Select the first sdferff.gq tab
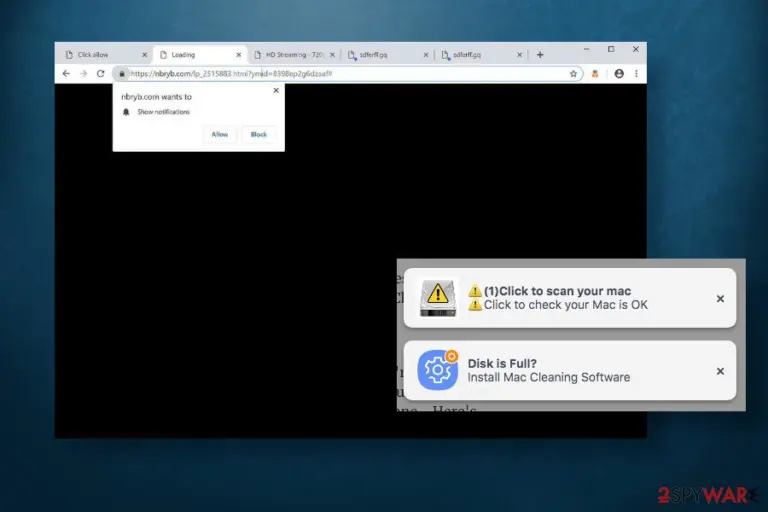 [x=388, y=55]
